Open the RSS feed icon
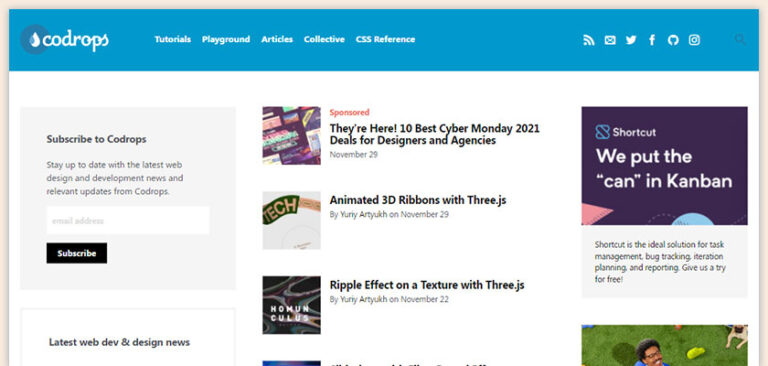The image size is (768, 366). pyautogui.click(x=589, y=40)
